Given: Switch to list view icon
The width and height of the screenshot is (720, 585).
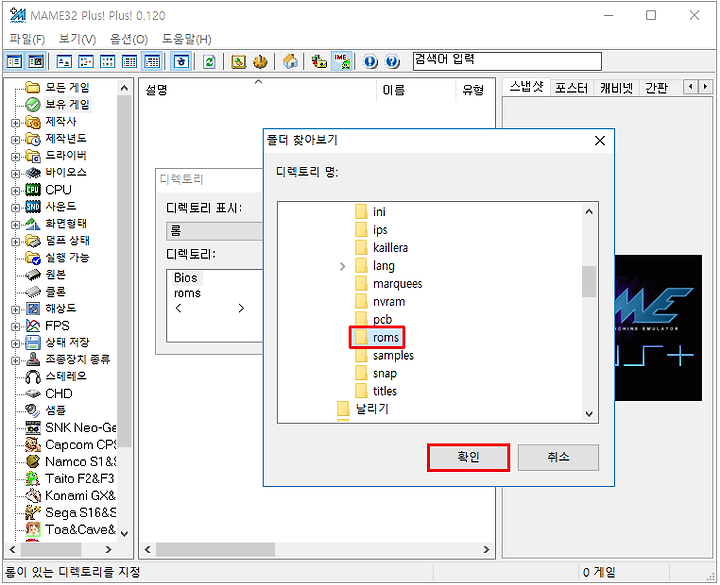Looking at the screenshot, I should (107, 61).
